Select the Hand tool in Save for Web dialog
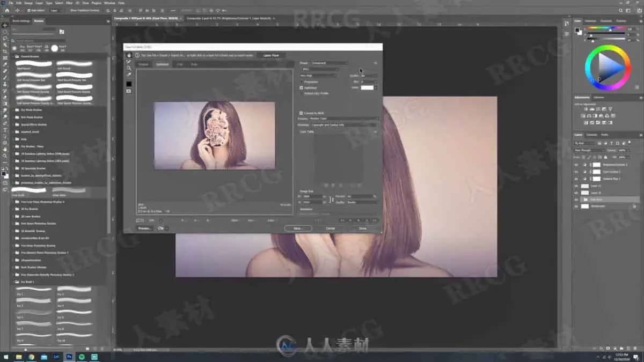The width and height of the screenshot is (644, 362). pyautogui.click(x=129, y=55)
